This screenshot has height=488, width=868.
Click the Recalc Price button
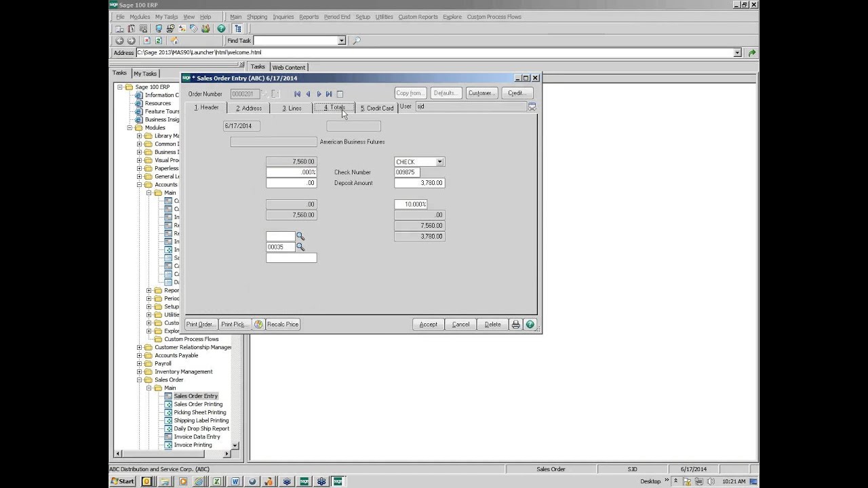283,325
